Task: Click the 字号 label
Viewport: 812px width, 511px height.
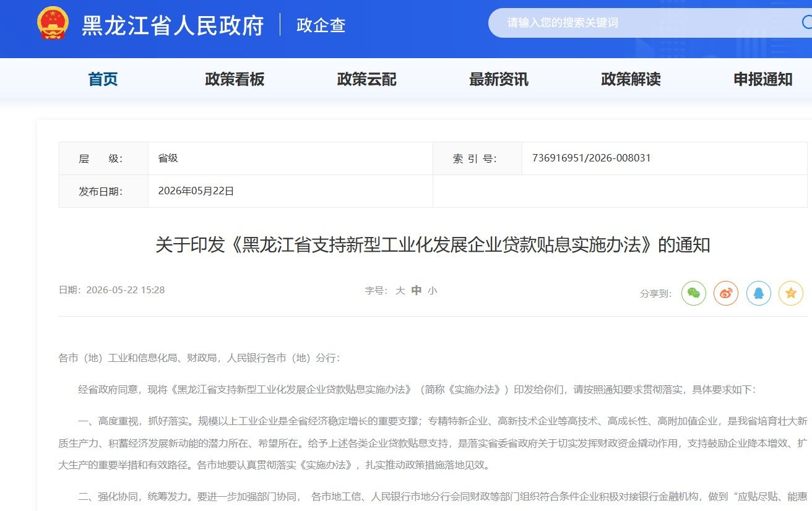Action: click(376, 290)
